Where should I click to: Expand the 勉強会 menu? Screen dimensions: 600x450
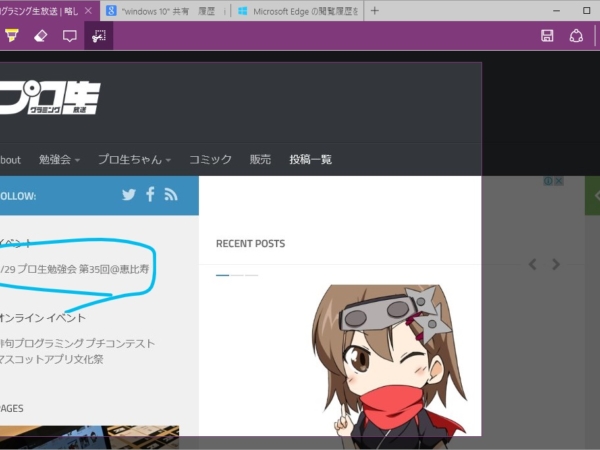(59, 159)
